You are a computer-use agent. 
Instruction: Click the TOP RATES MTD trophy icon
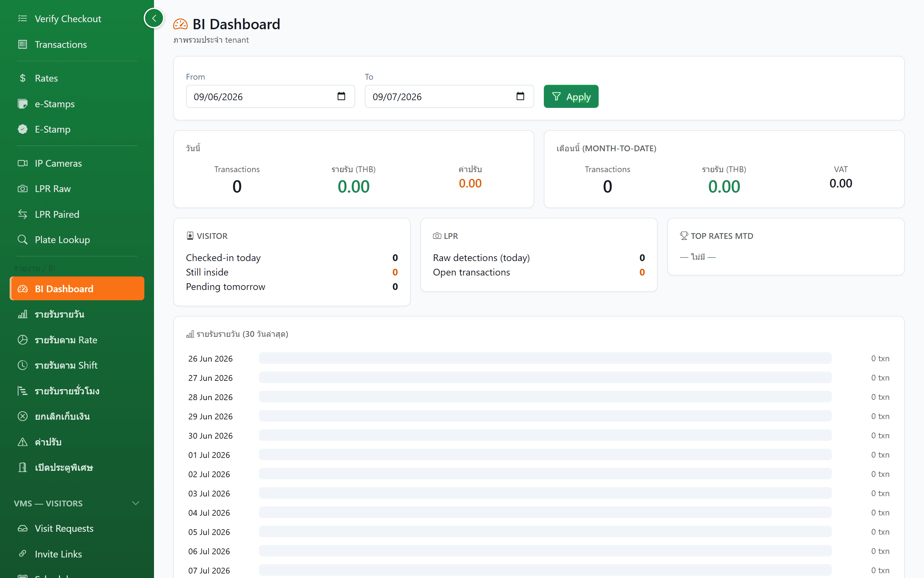pos(684,236)
